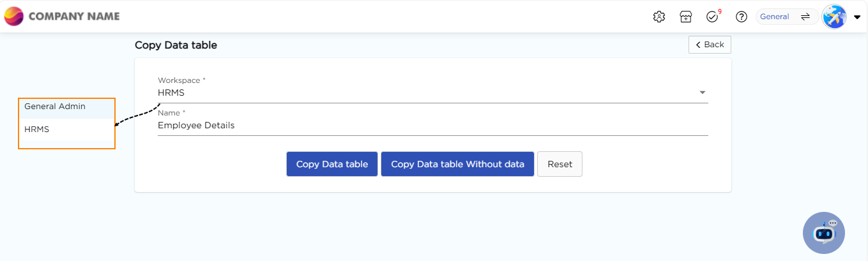Click the airplane globe profile avatar
Viewport: 868px width, 261px height.
tap(834, 17)
